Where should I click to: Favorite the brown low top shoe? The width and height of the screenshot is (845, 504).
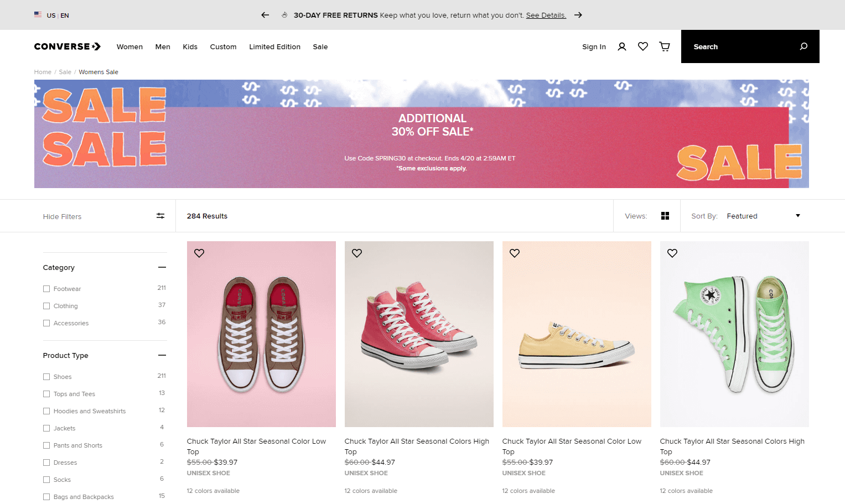[x=199, y=253]
